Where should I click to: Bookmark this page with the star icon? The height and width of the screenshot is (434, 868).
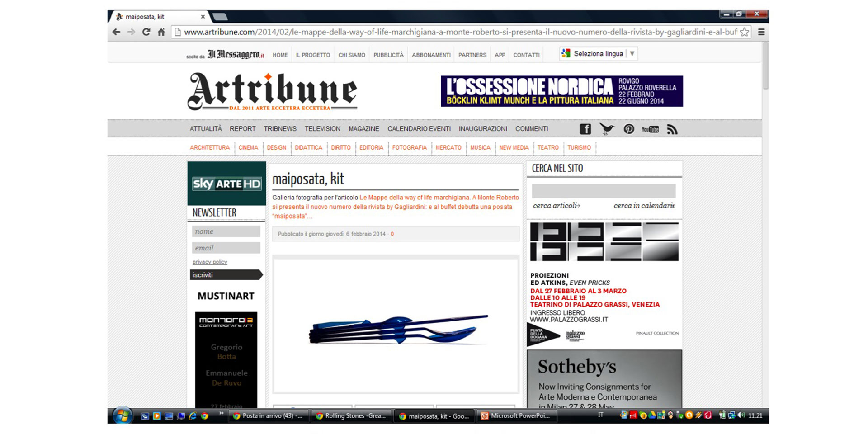(745, 32)
